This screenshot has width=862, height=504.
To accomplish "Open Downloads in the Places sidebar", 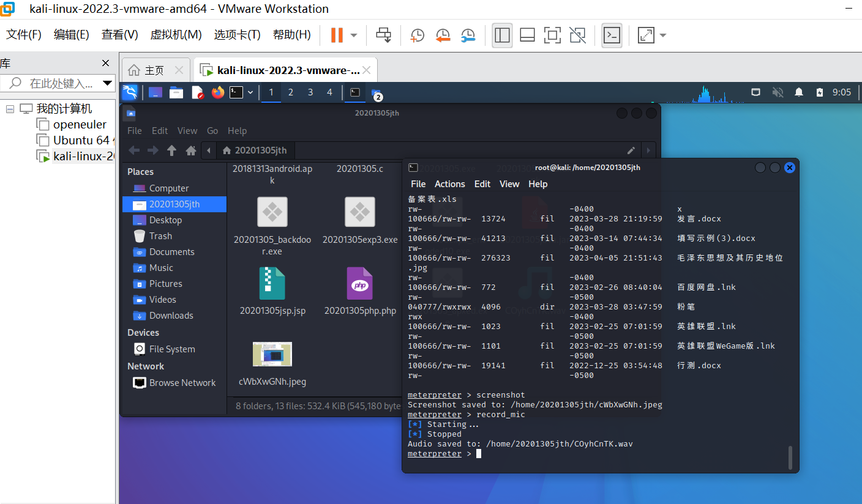I will 171,316.
